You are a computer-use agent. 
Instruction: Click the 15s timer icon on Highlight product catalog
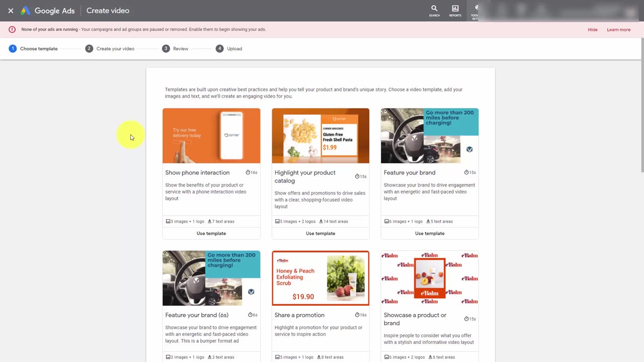(x=357, y=176)
